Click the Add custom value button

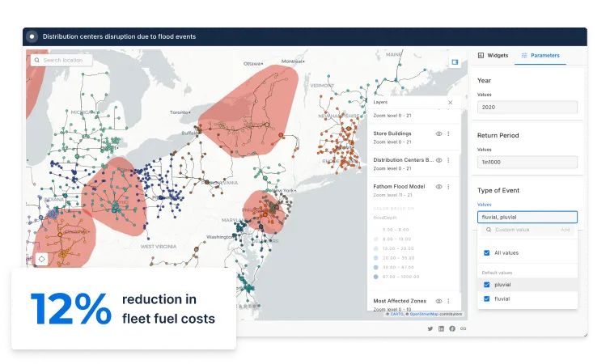click(x=566, y=230)
